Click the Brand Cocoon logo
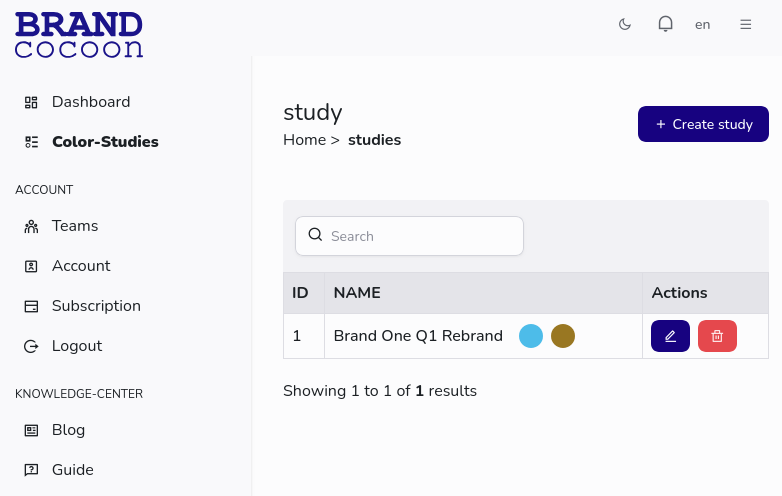782x496 pixels. point(79,34)
